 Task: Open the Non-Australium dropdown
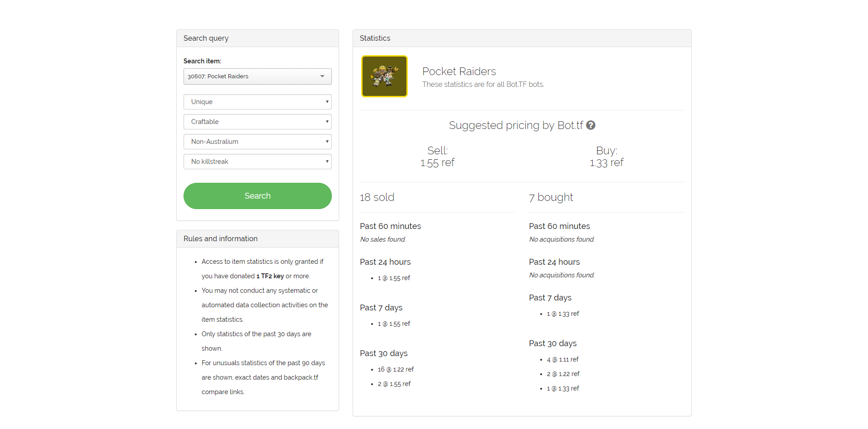point(258,142)
